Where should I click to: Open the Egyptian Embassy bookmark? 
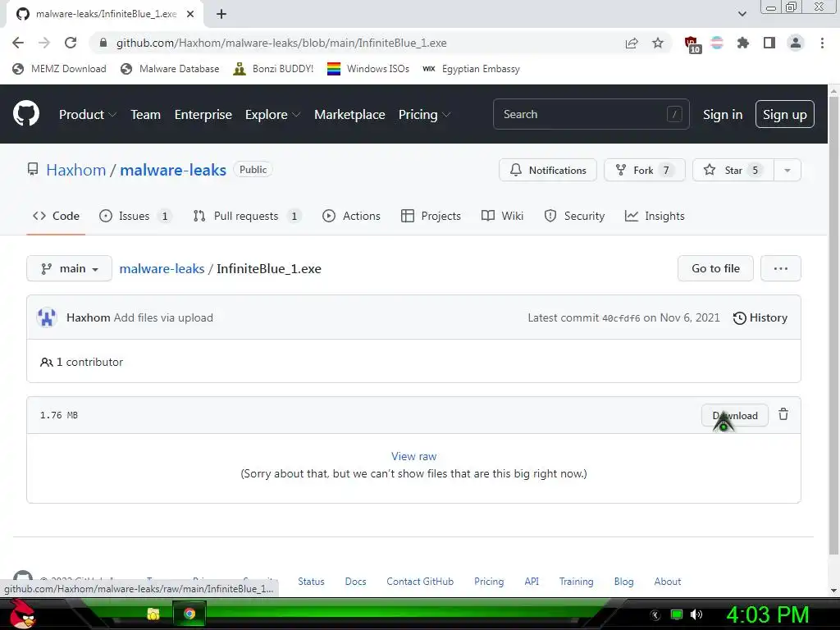[x=472, y=69]
